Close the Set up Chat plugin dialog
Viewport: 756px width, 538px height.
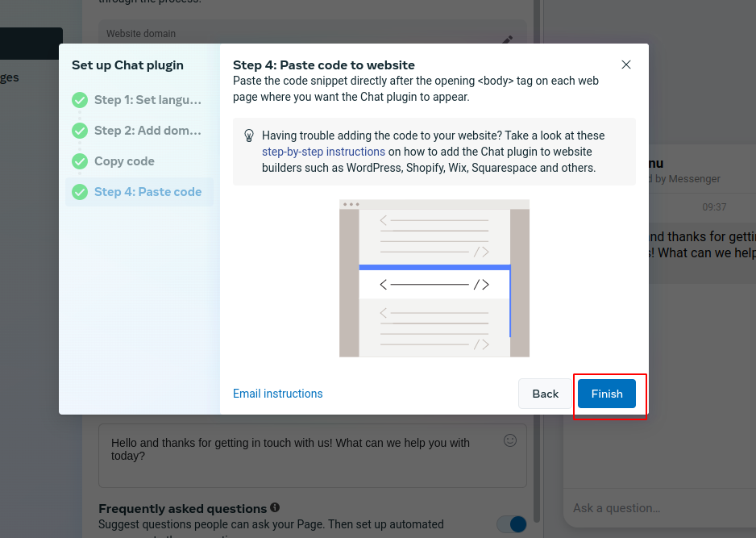pyautogui.click(x=625, y=65)
